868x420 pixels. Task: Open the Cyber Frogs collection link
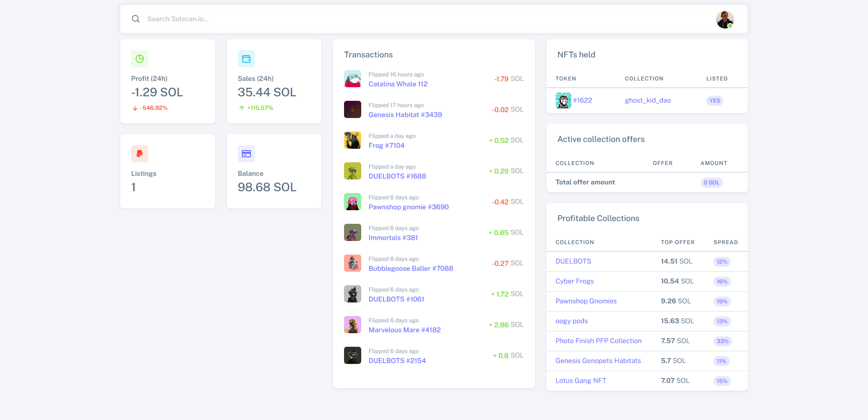pos(575,281)
